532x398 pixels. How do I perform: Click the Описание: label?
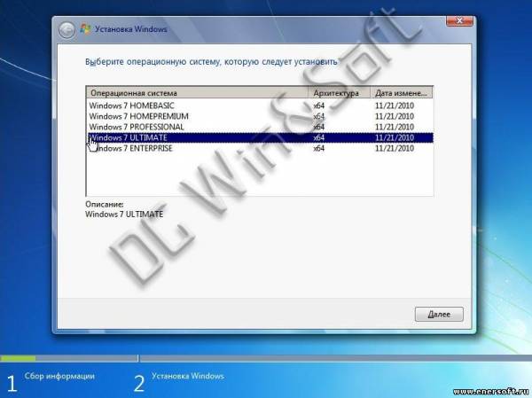tap(105, 204)
